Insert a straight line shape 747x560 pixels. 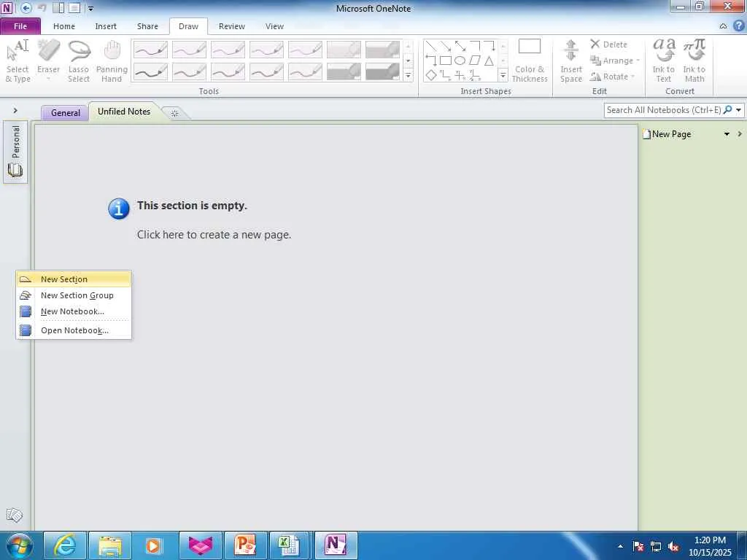[430, 46]
